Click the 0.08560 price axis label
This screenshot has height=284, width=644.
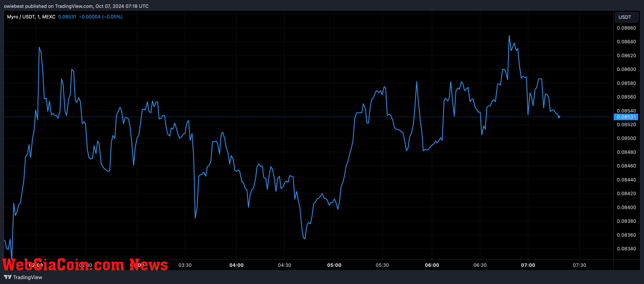click(626, 97)
